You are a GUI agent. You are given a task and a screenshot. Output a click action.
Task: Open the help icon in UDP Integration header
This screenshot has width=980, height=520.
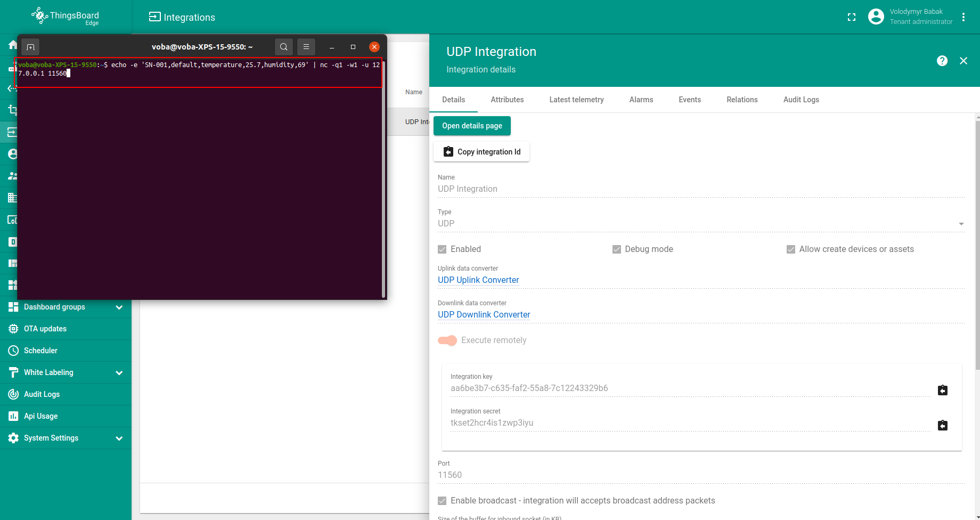[942, 61]
